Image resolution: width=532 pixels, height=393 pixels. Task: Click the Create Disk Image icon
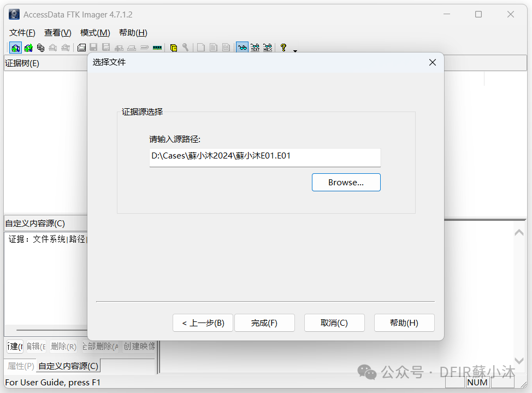coord(81,48)
